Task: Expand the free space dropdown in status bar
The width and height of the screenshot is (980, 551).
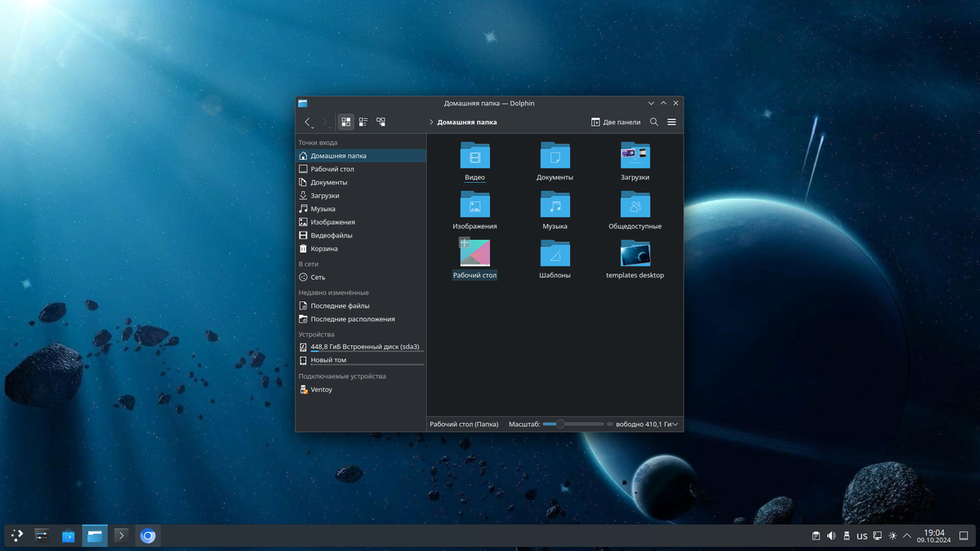Action: [x=675, y=424]
